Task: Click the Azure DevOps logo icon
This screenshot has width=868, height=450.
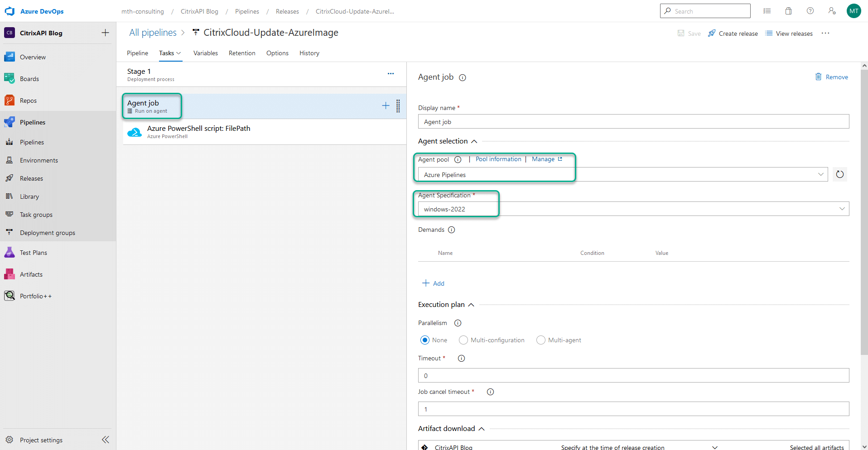Action: (x=10, y=11)
